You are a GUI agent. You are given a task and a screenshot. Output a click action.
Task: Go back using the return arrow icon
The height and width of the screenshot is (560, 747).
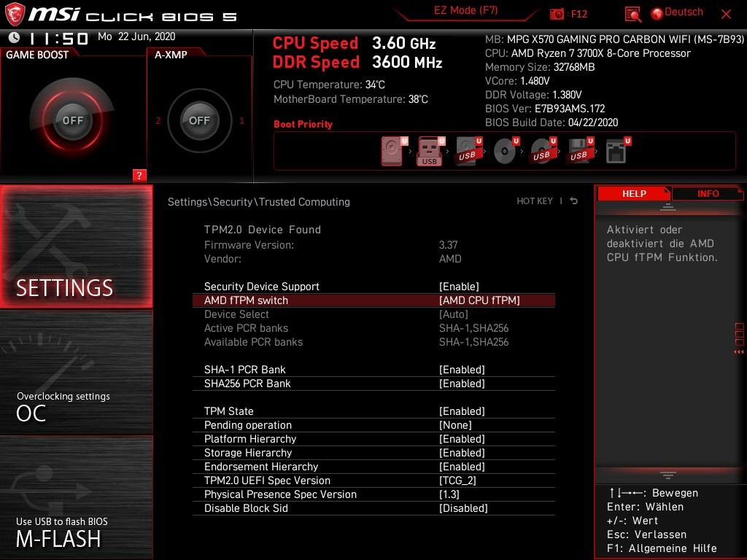click(x=574, y=201)
